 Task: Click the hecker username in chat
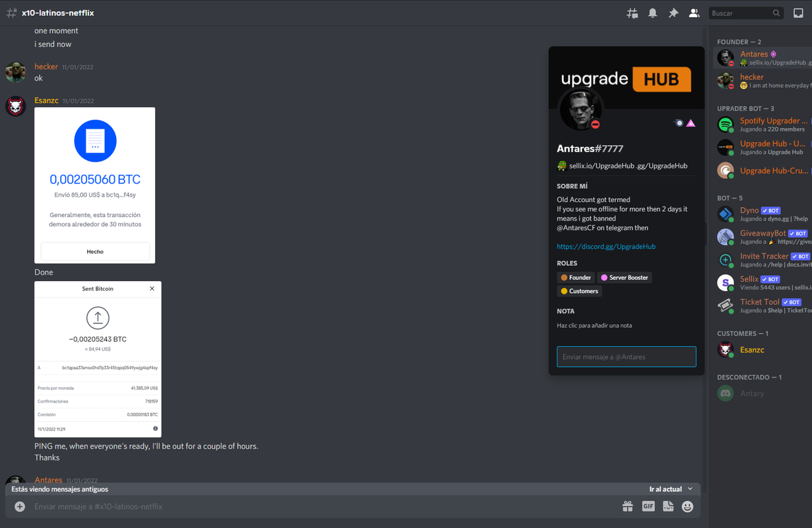pos(46,67)
